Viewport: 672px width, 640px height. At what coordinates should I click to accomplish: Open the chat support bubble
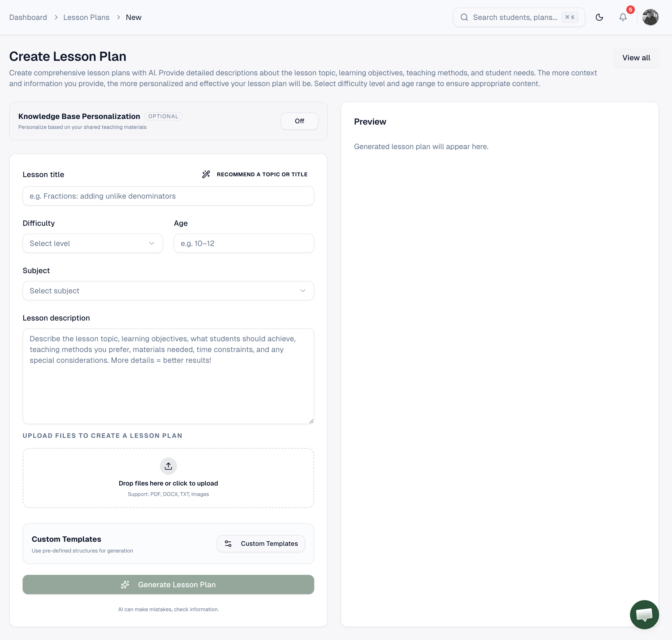click(x=644, y=614)
